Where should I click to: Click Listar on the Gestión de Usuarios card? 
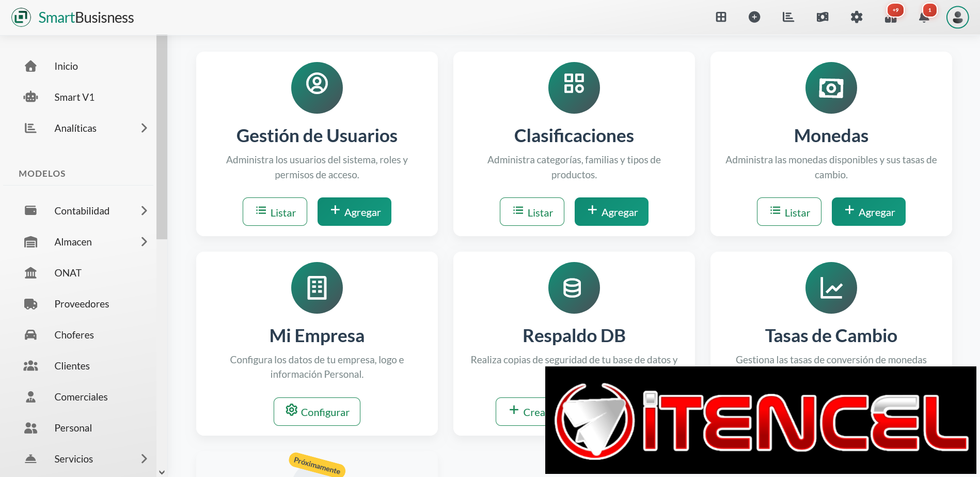[275, 211]
